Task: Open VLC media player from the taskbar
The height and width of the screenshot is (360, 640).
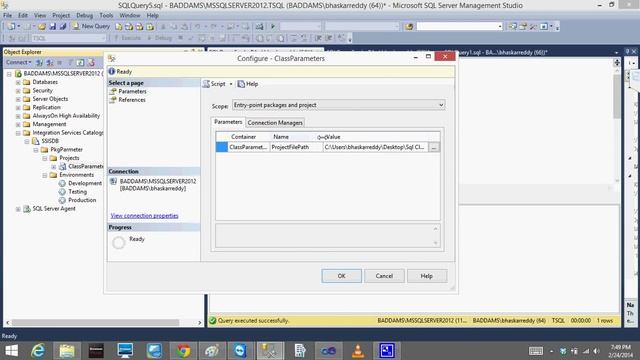Action: [358, 351]
